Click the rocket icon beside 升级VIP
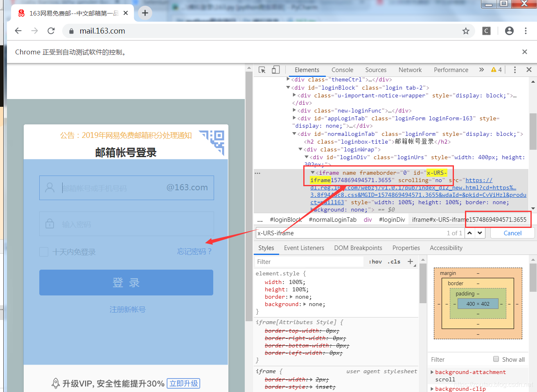Screen dimensions: 537x392 (x=56, y=383)
